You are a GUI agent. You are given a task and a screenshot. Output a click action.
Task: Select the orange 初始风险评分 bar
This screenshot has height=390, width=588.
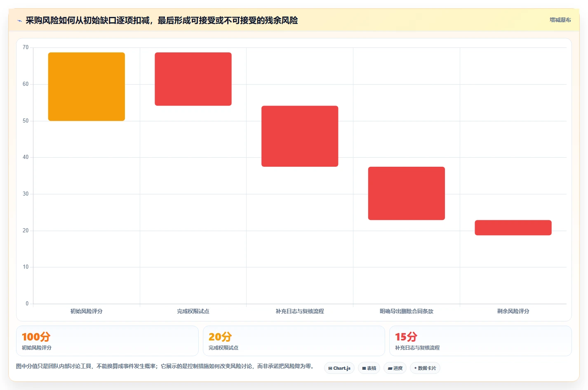(87, 87)
